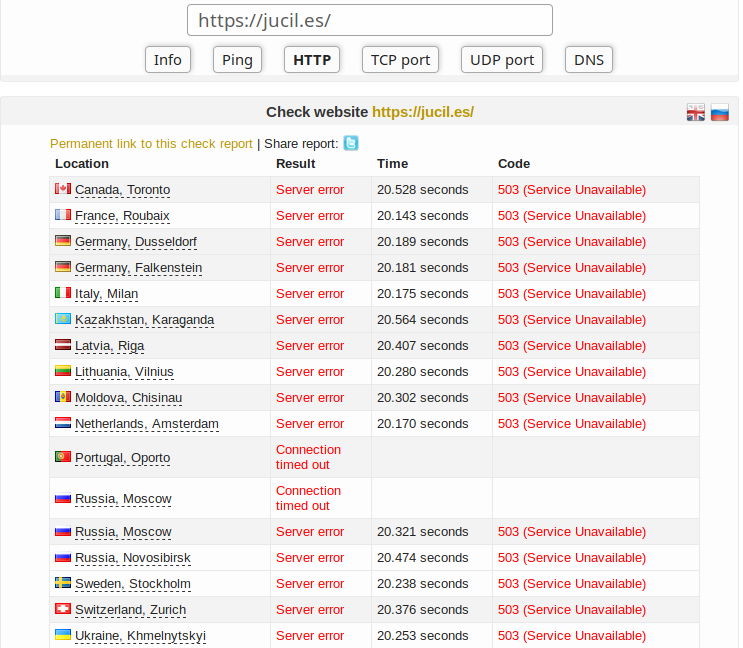Open the Ukraine, Khmelnytskyi location link
The height and width of the screenshot is (648, 743).
141,636
